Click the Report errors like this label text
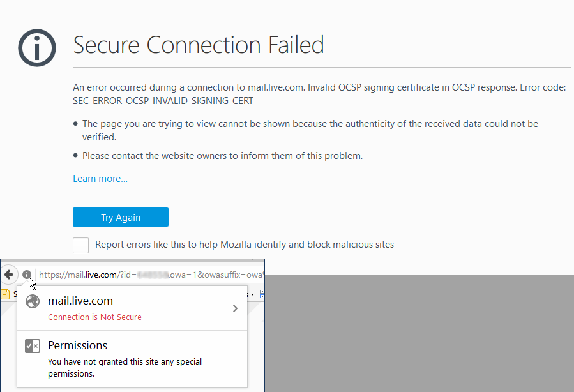Screen dimensions: 574x392 click(245, 245)
